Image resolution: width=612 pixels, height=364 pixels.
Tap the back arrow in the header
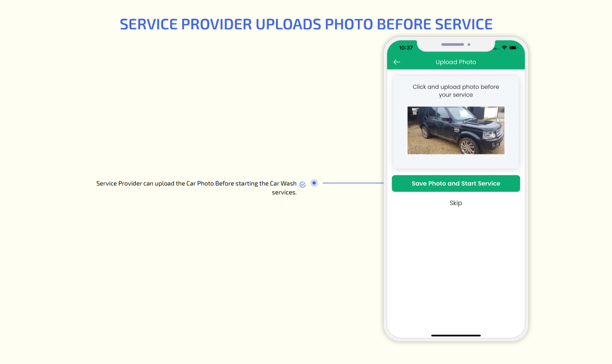[x=397, y=62]
